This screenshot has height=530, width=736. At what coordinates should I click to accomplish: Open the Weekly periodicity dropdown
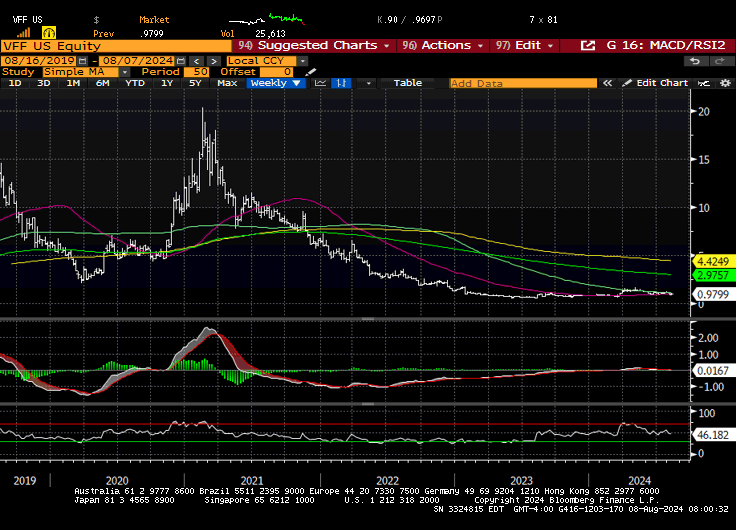(276, 83)
